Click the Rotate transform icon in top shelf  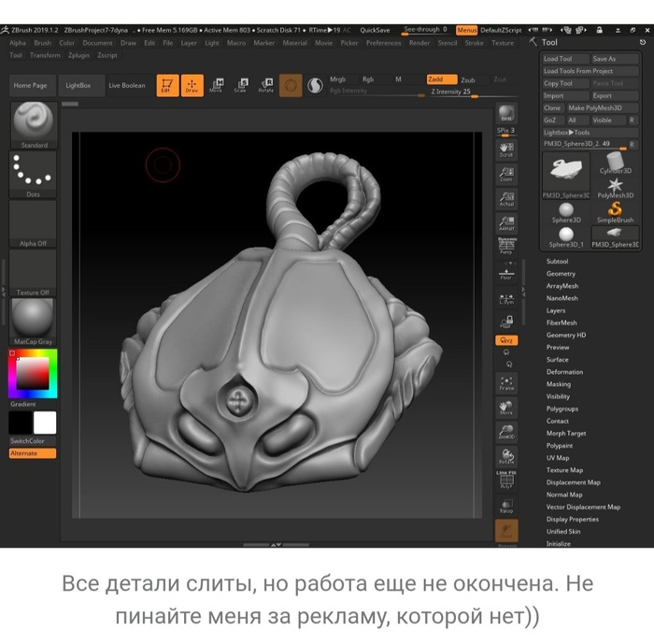(x=265, y=85)
